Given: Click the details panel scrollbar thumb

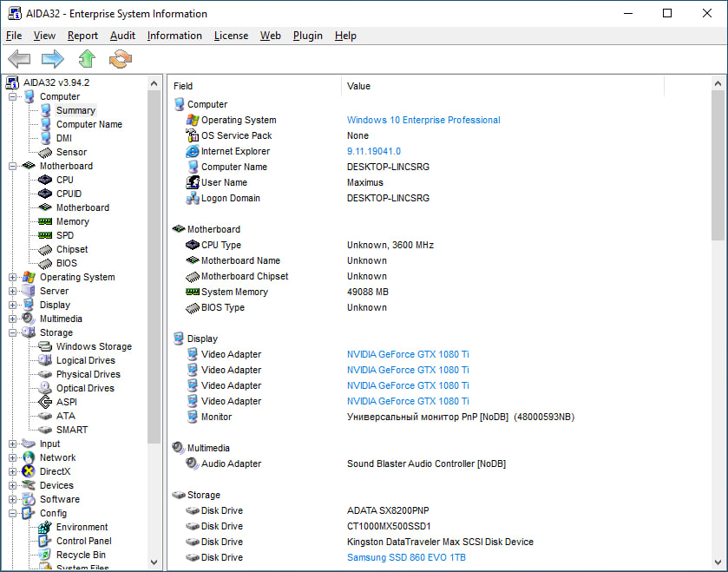Looking at the screenshot, I should [x=718, y=165].
